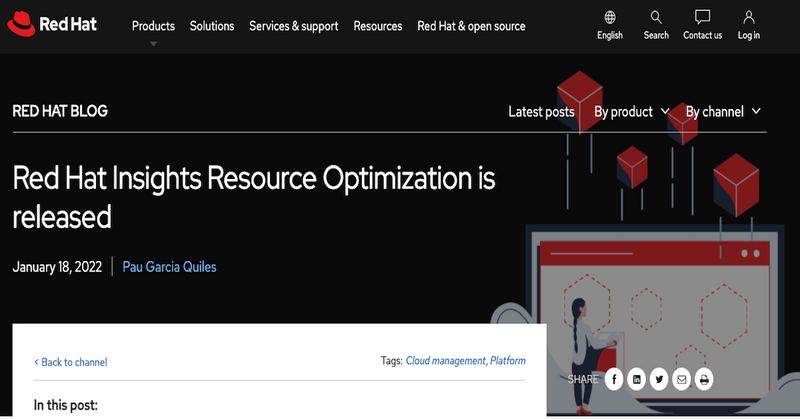Click the RED HAT BLOG heading
Screen dimensions: 800x419
60,111
